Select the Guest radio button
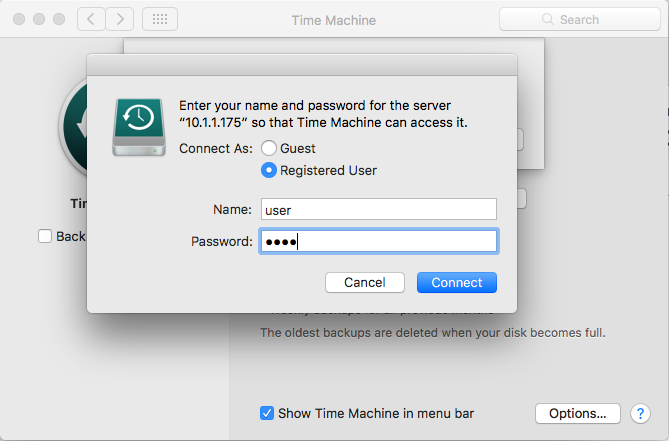Image resolution: width=669 pixels, height=441 pixels. pyautogui.click(x=269, y=148)
